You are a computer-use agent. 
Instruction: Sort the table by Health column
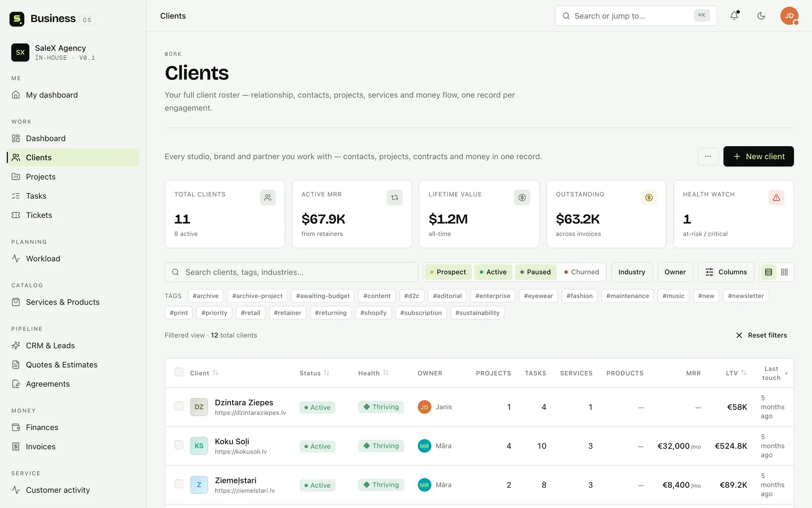point(373,373)
